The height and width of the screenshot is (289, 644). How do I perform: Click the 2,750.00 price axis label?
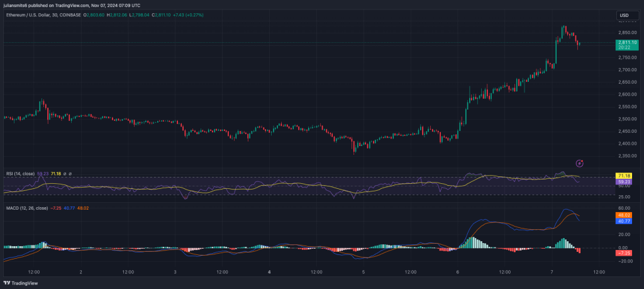(627, 57)
